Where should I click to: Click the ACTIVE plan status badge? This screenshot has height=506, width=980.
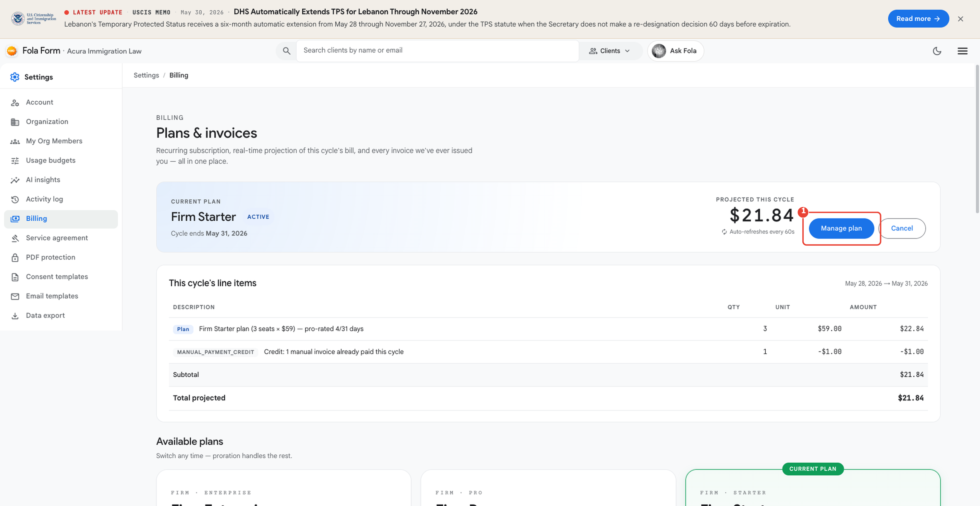pos(258,217)
